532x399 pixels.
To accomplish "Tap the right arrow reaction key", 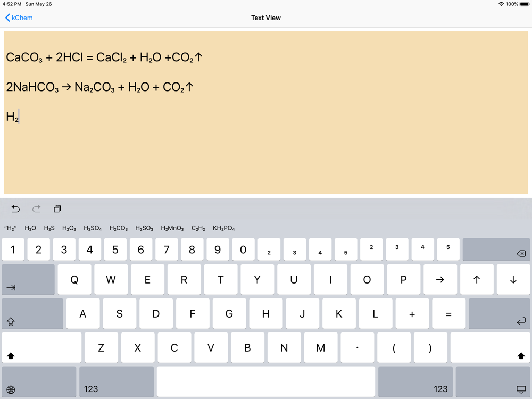I will click(x=440, y=279).
